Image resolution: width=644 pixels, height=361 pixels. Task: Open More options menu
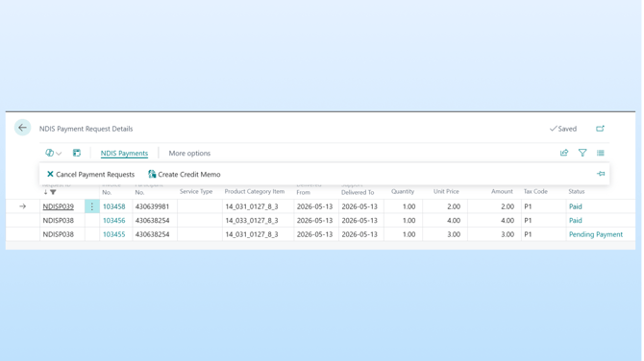click(x=189, y=153)
